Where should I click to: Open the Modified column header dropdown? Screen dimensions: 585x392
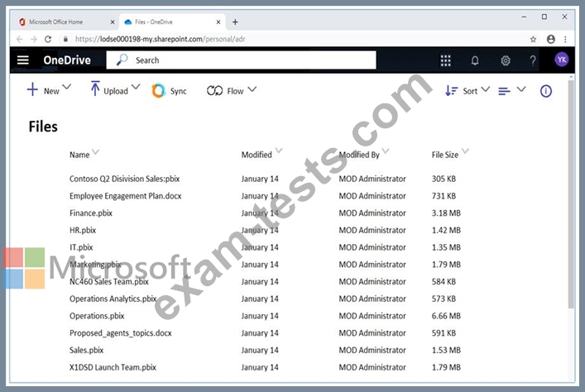click(279, 151)
